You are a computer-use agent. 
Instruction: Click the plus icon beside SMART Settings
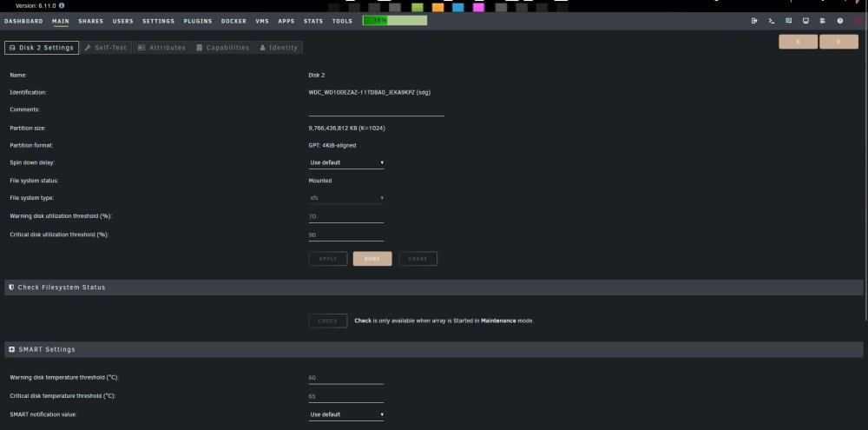12,350
